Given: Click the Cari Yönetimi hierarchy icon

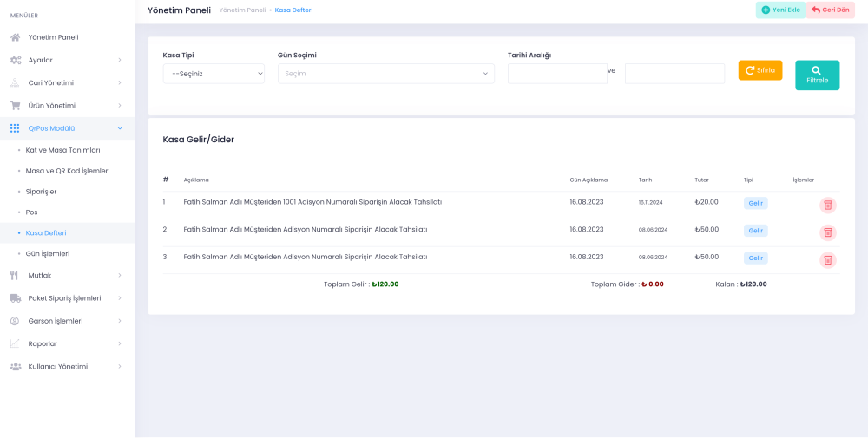Looking at the screenshot, I should 16,83.
